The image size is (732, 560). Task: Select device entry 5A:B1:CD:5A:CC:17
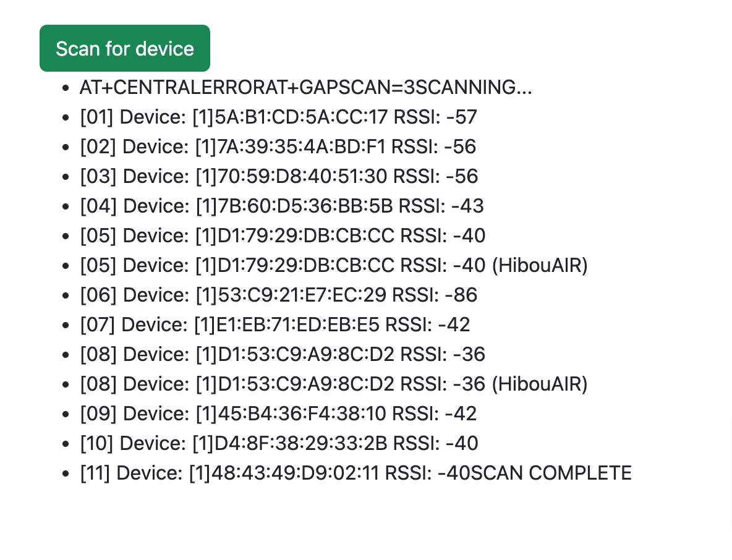278,117
